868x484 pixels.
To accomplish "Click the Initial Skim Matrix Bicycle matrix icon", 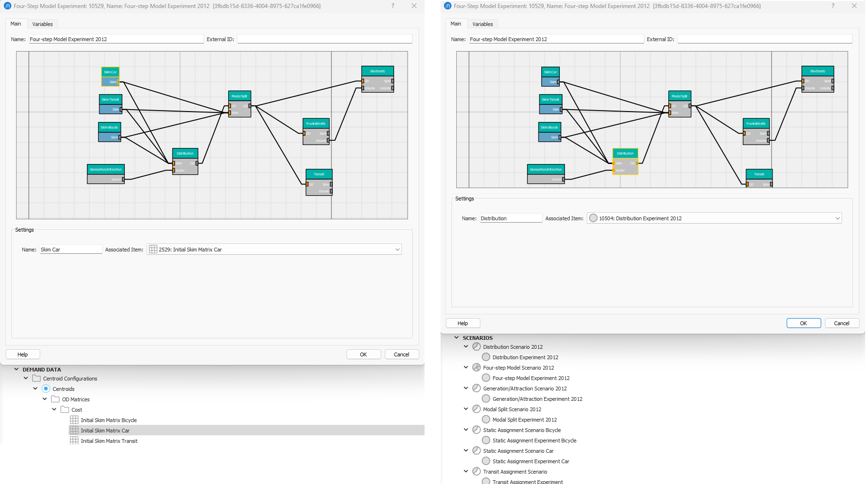I will click(74, 420).
